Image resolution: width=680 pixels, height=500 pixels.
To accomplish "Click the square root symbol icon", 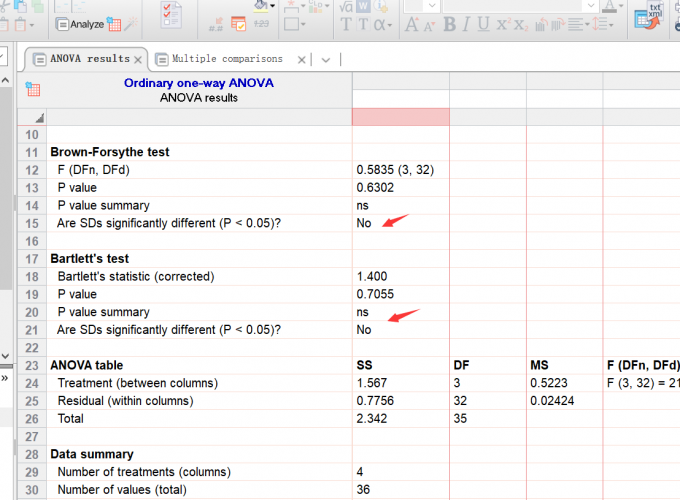I will [x=346, y=5].
